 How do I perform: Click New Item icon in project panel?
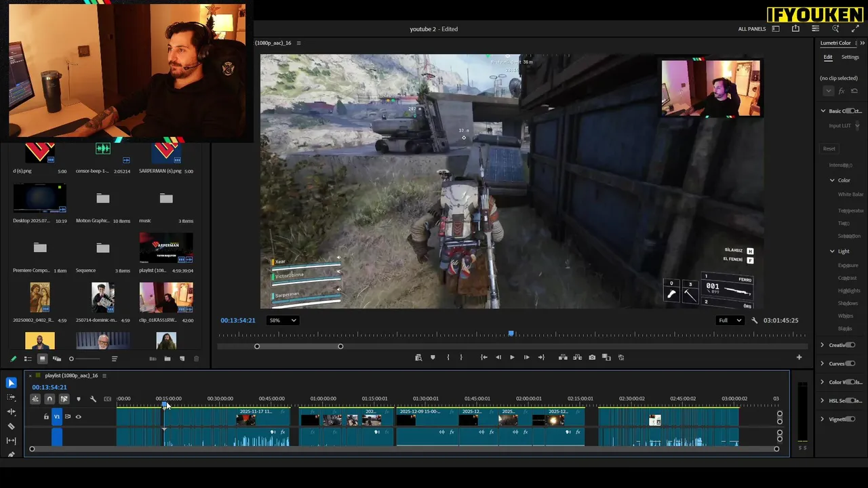(x=182, y=359)
